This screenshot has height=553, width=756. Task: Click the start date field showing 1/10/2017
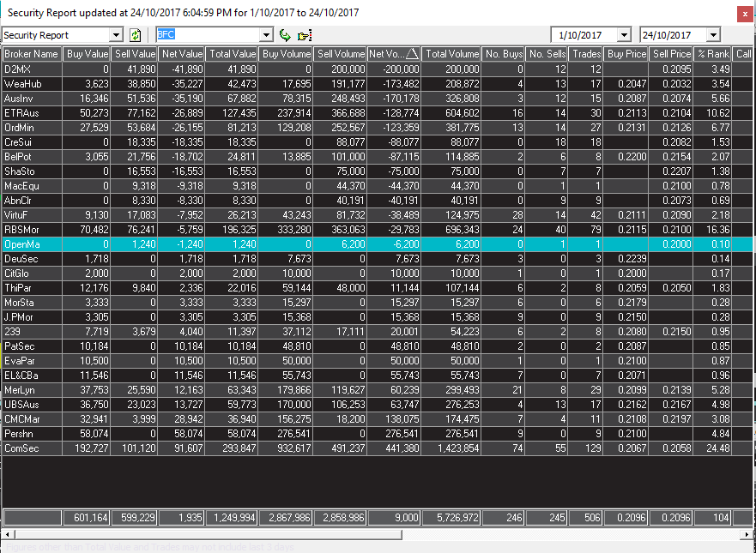coord(584,35)
